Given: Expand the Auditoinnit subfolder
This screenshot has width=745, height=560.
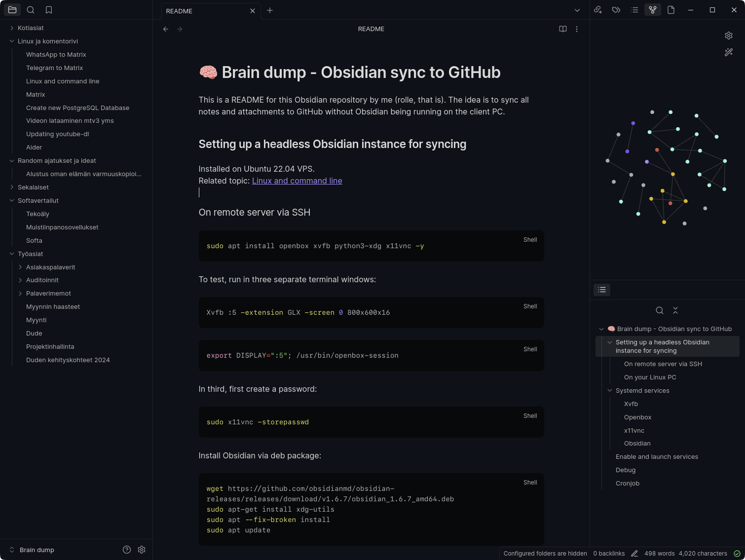Looking at the screenshot, I should [20, 280].
